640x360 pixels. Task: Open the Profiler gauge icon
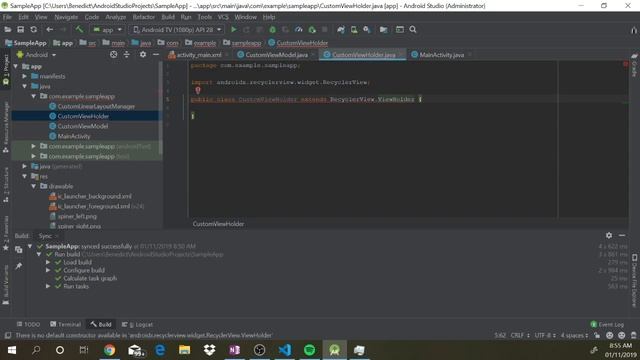click(299, 29)
